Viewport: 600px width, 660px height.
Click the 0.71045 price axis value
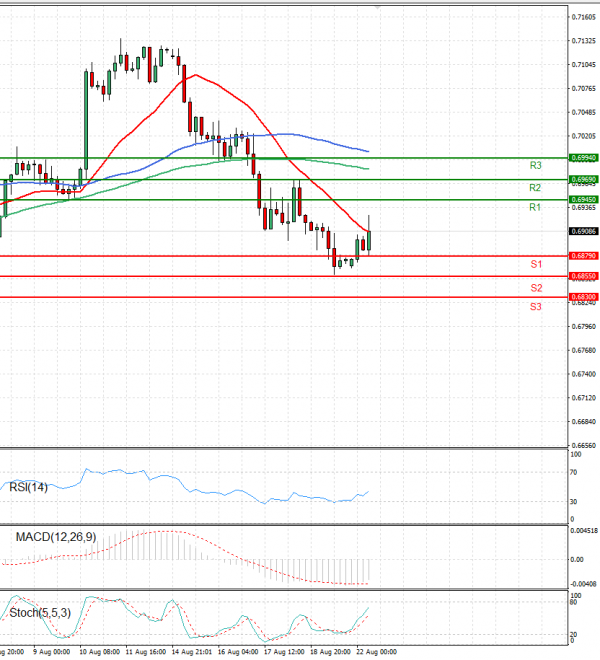point(584,64)
